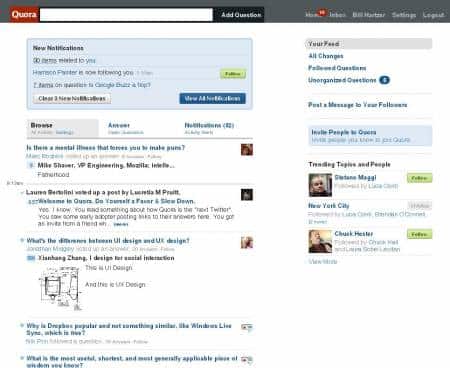This screenshot has height=368, width=450.
Task: Expand the Welcome to Quora post with more
Action: click(x=120, y=224)
